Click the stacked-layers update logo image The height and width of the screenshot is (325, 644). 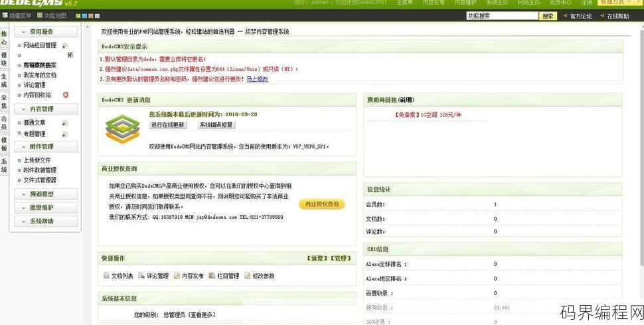coord(122,129)
